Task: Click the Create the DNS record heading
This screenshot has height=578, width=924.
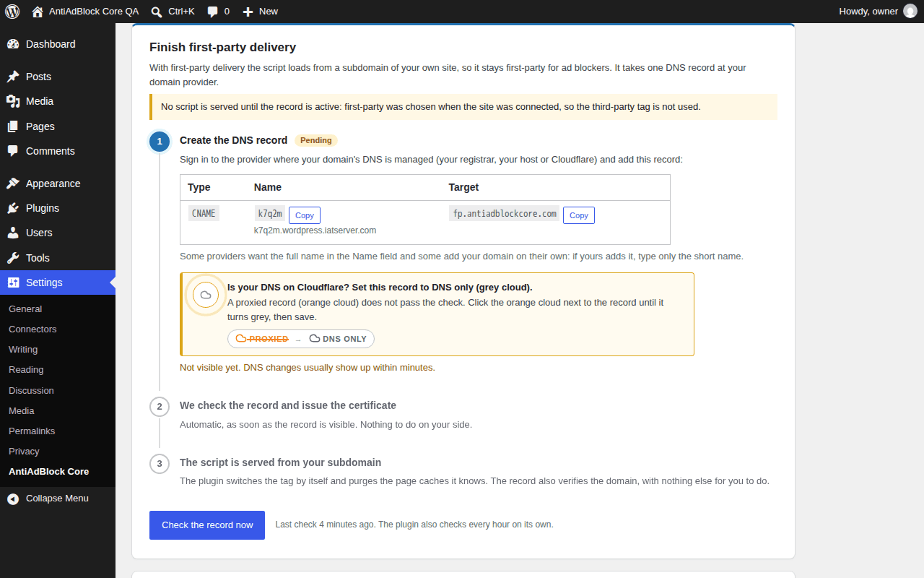Action: (234, 140)
